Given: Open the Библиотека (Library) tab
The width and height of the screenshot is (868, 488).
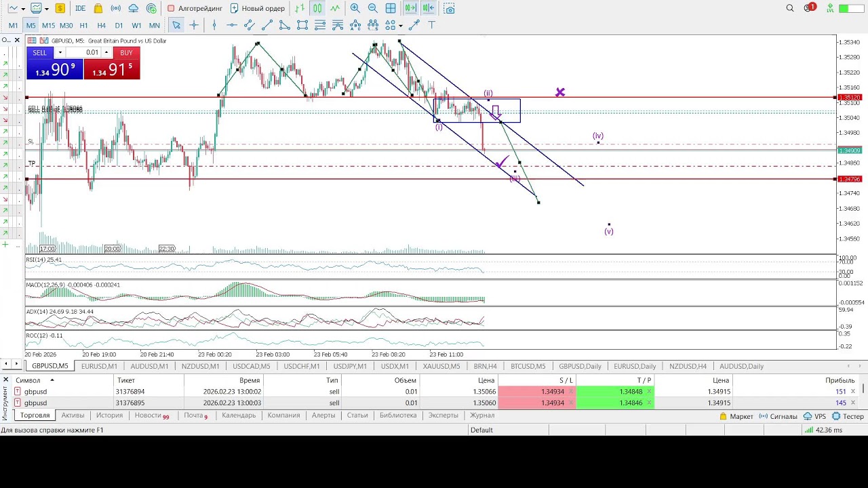Looking at the screenshot, I should (398, 415).
